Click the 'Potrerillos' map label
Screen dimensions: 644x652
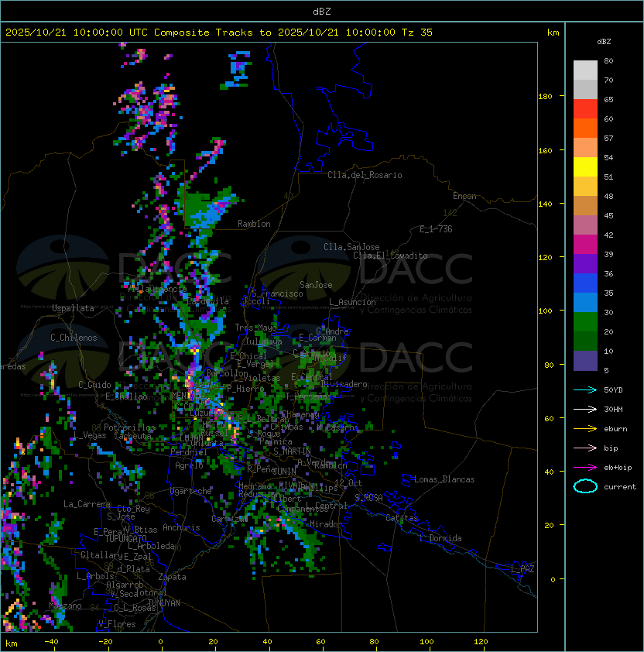pos(129,427)
